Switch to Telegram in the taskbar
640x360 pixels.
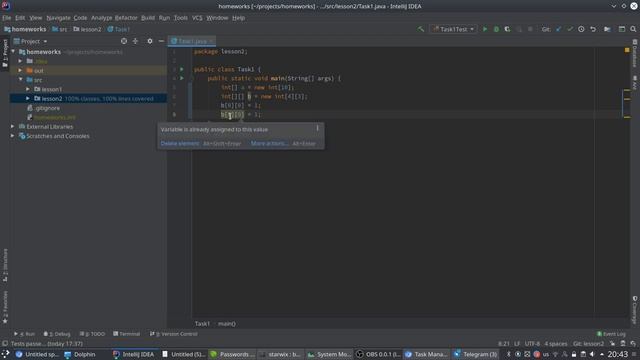(x=476, y=354)
